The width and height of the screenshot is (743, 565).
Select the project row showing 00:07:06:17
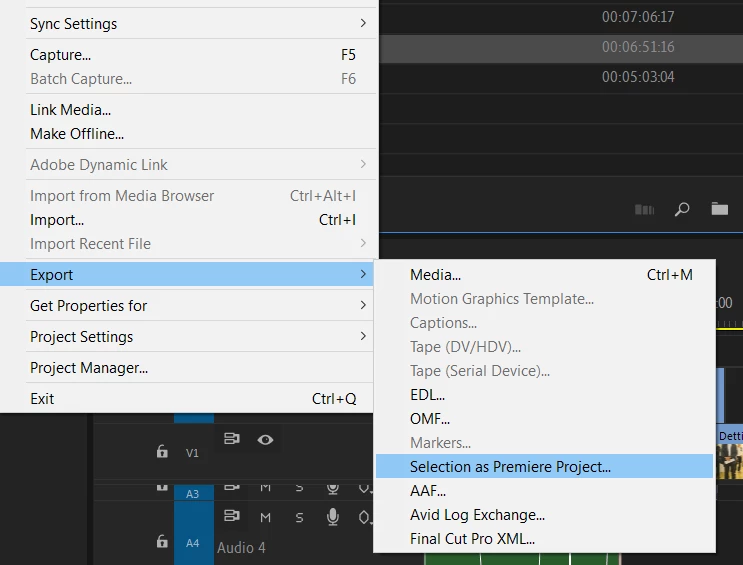561,17
